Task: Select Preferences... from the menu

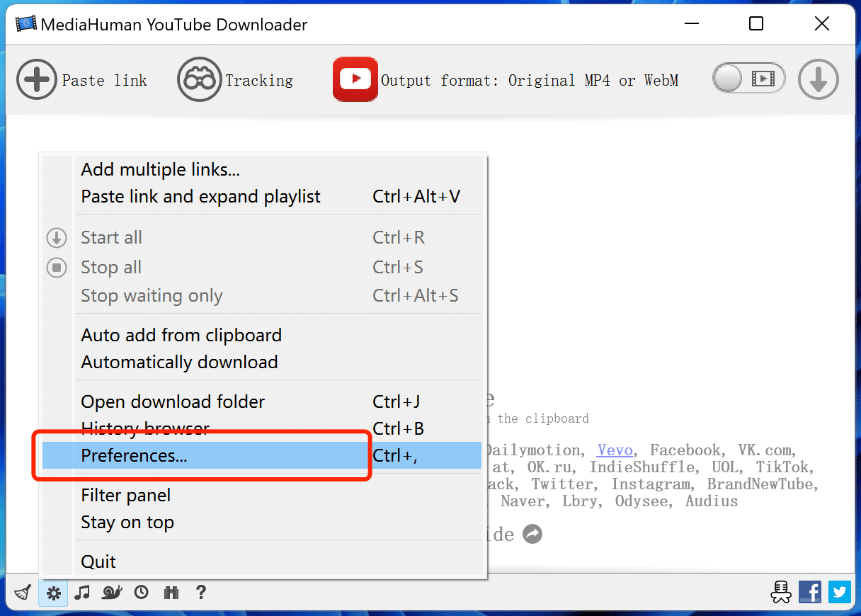Action: click(x=134, y=455)
